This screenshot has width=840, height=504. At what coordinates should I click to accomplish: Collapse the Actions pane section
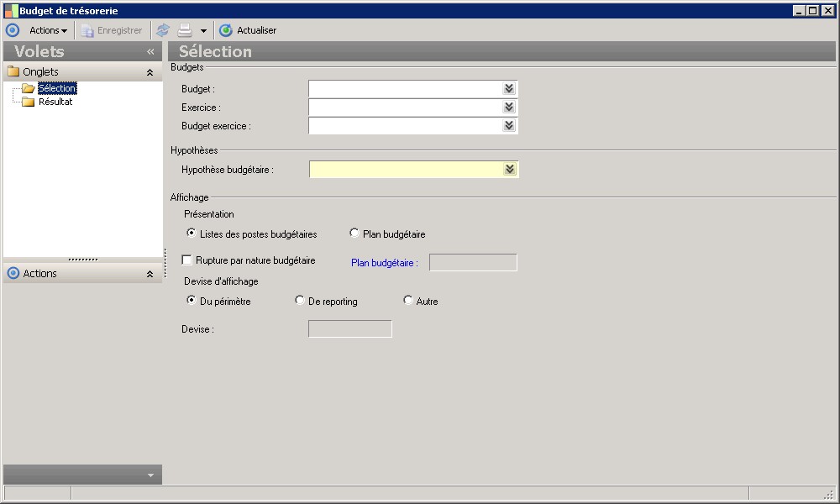click(150, 274)
